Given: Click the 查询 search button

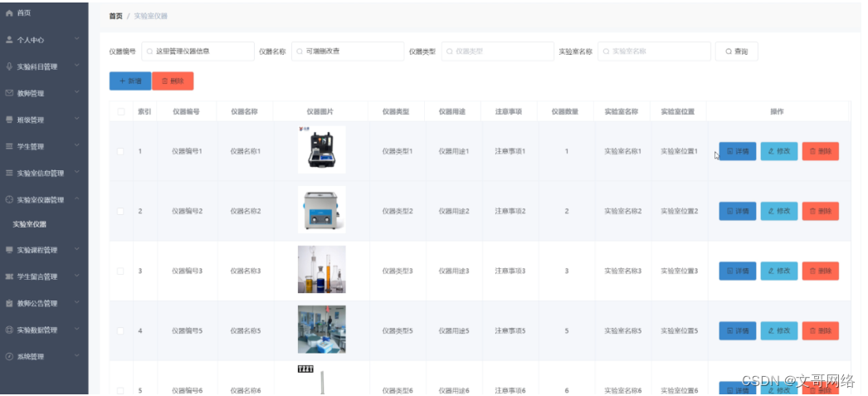Looking at the screenshot, I should 736,51.
